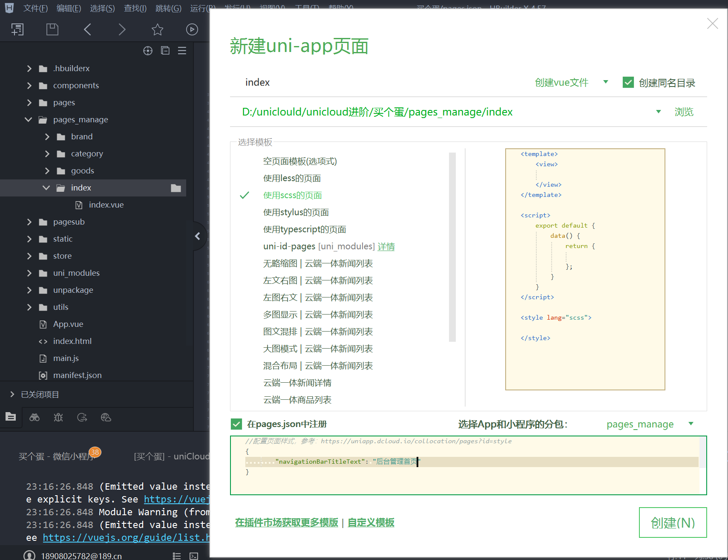Open the project manager panel icon at bottom

point(11,417)
